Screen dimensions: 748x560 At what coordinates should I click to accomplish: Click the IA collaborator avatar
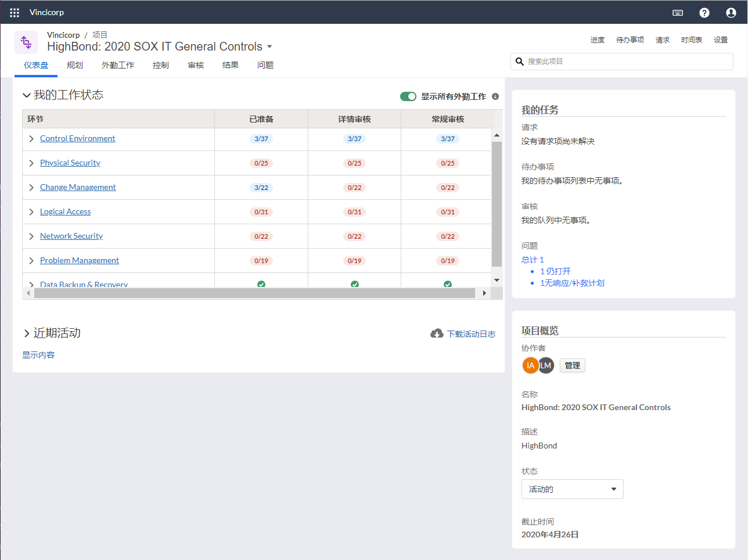(x=530, y=365)
